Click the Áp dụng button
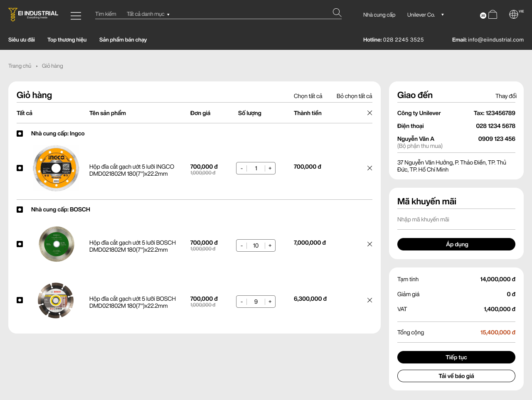 [x=456, y=244]
